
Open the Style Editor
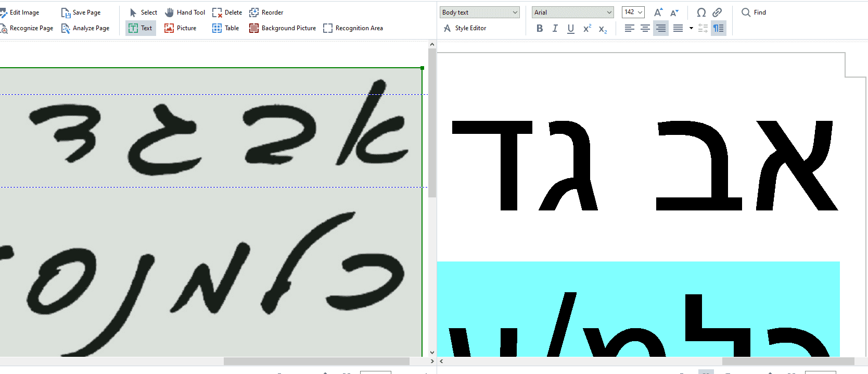click(465, 28)
